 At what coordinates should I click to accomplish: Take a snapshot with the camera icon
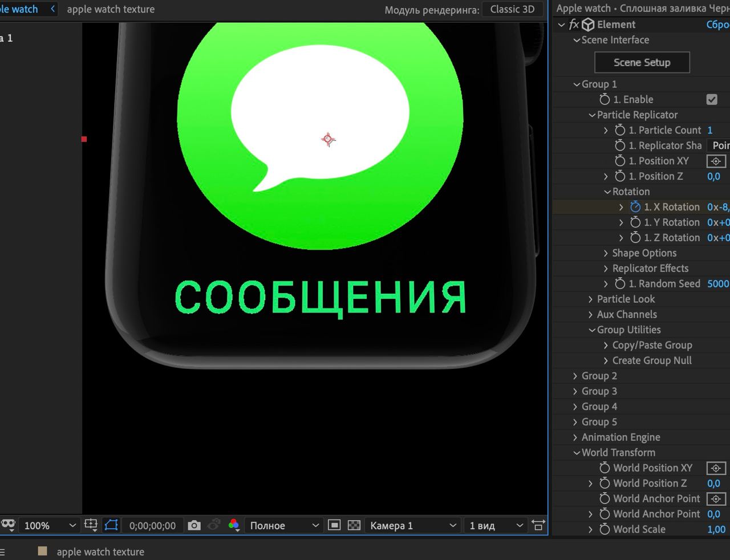(x=194, y=525)
